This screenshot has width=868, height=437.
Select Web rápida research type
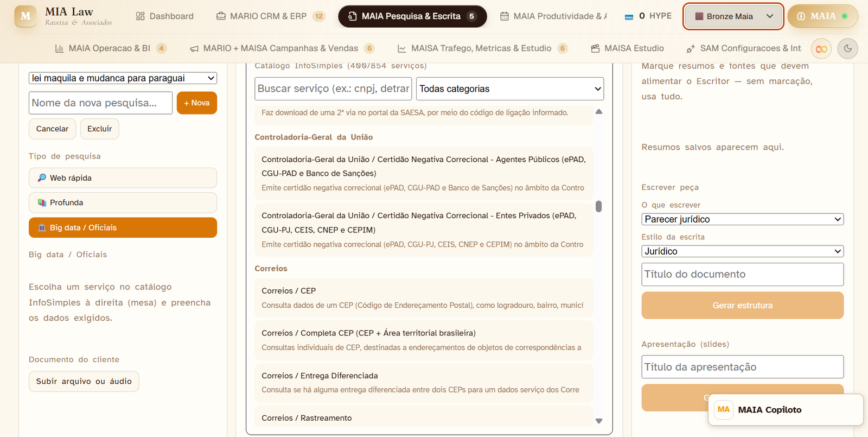(x=123, y=178)
